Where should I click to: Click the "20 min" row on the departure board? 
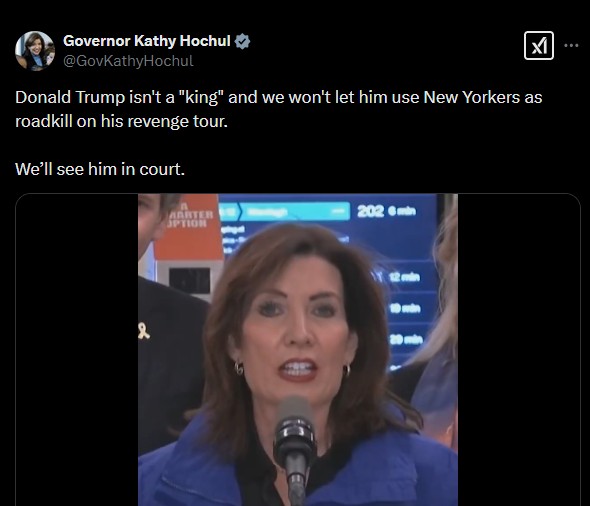pos(406,340)
